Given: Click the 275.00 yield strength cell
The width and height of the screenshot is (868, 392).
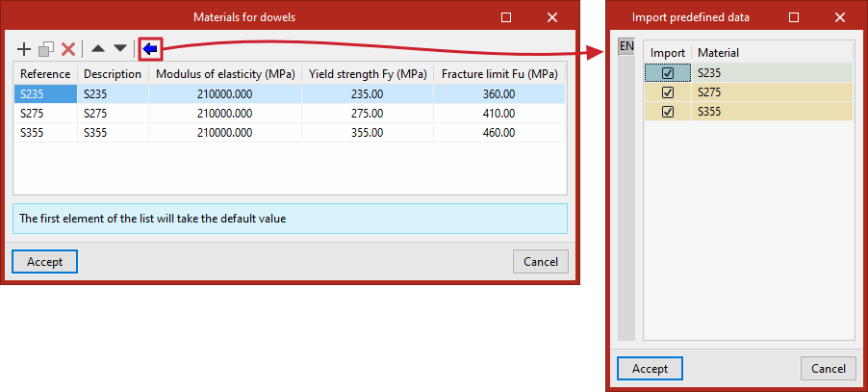Looking at the screenshot, I should 368,114.
